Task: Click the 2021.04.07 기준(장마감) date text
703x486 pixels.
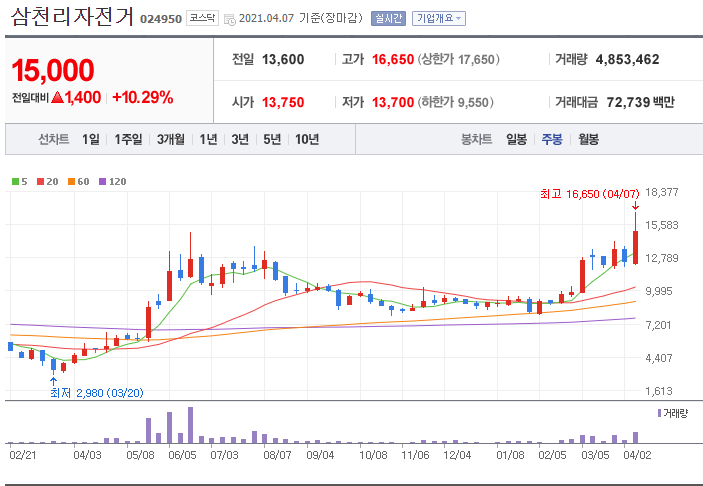Action: pyautogui.click(x=300, y=18)
